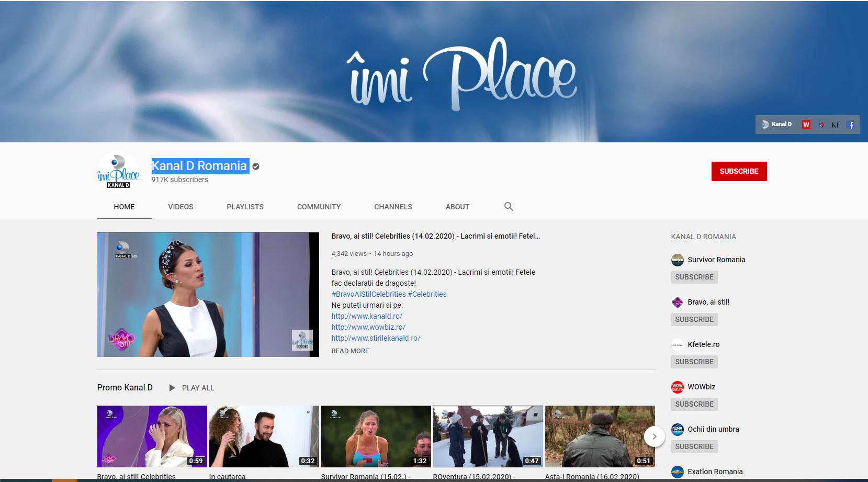
Task: Click the Survivor Romania channel avatar
Action: [x=678, y=260]
